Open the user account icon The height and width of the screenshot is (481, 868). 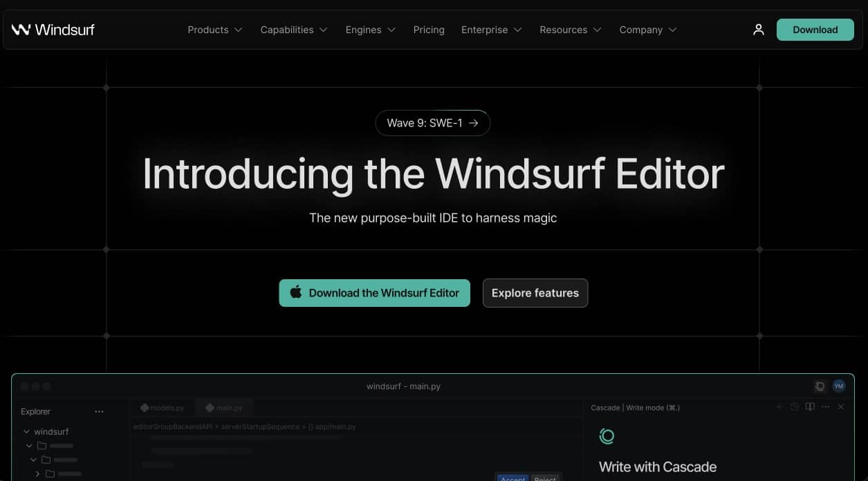point(759,30)
